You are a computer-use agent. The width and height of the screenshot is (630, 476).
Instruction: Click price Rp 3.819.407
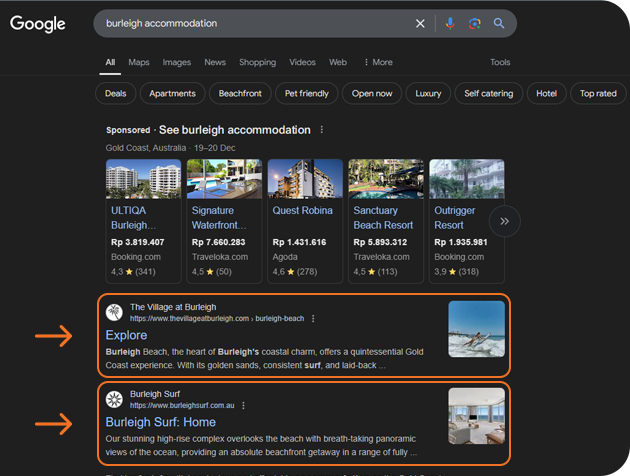pos(137,242)
